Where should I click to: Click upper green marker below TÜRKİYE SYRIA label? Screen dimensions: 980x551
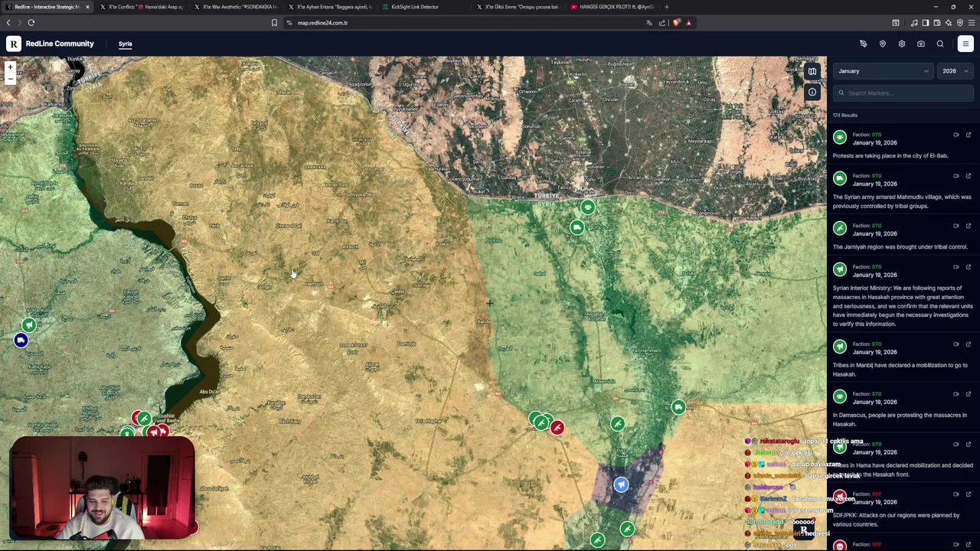[x=587, y=207]
